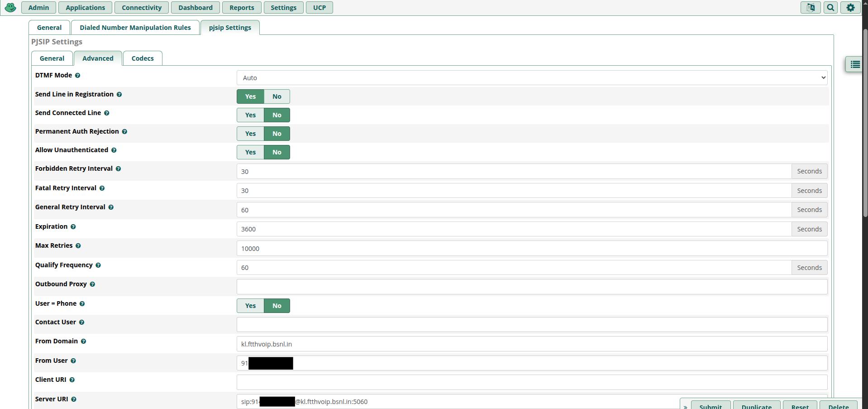Click the FreePBX frog logo icon
The height and width of the screenshot is (409, 868).
10,8
